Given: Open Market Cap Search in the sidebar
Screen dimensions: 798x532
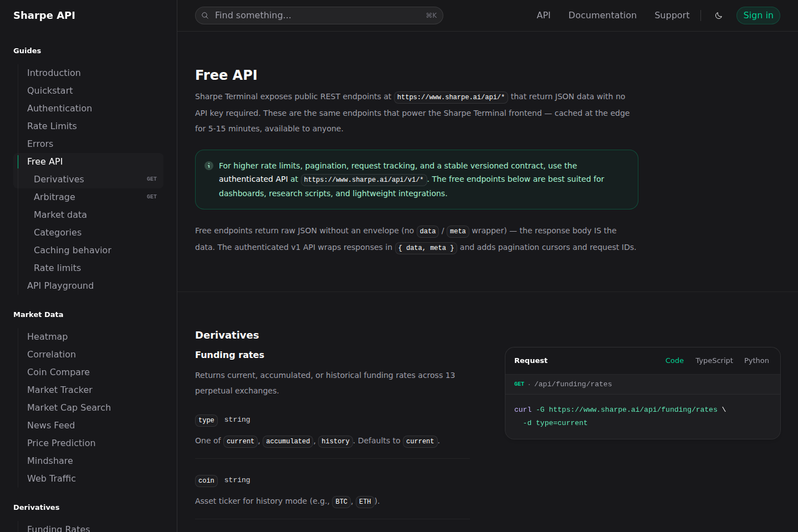Looking at the screenshot, I should [69, 407].
